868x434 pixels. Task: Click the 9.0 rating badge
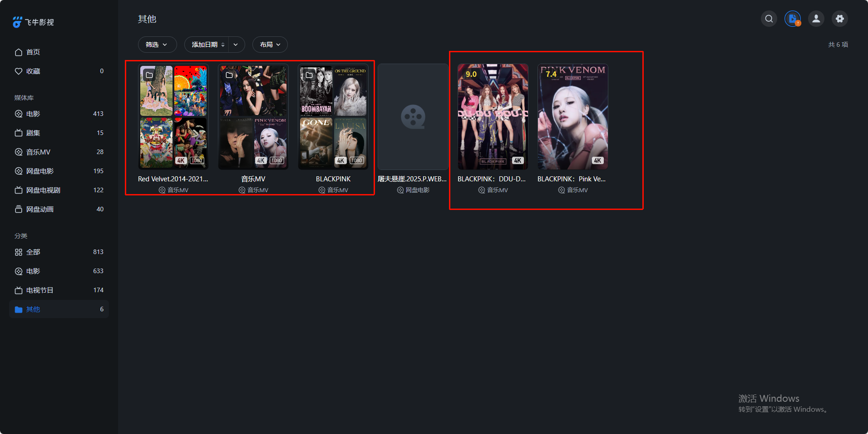(471, 74)
